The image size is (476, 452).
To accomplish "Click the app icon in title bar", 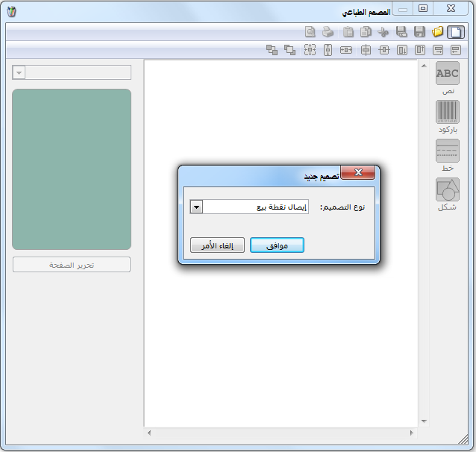I will point(11,11).
